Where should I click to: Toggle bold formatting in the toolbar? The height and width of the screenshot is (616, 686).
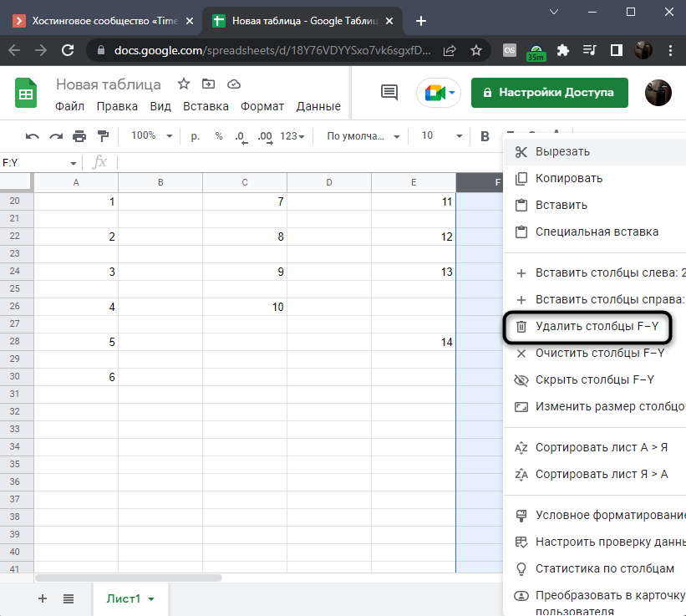pyautogui.click(x=485, y=136)
